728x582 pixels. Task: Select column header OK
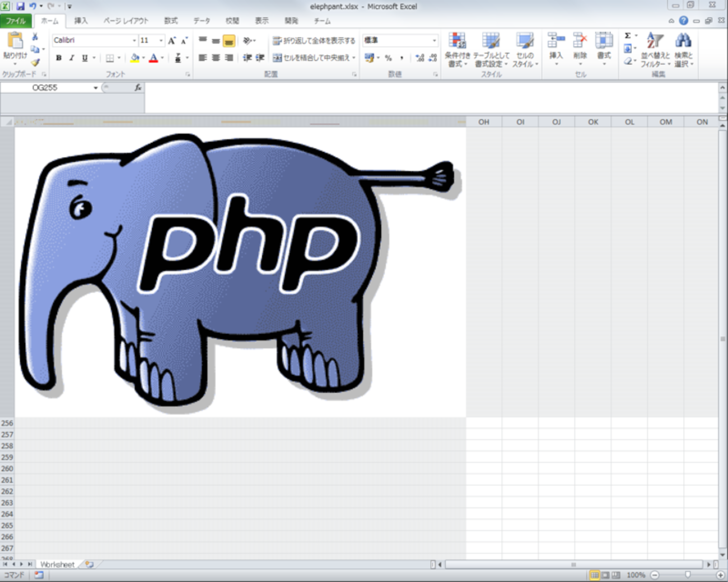point(593,121)
